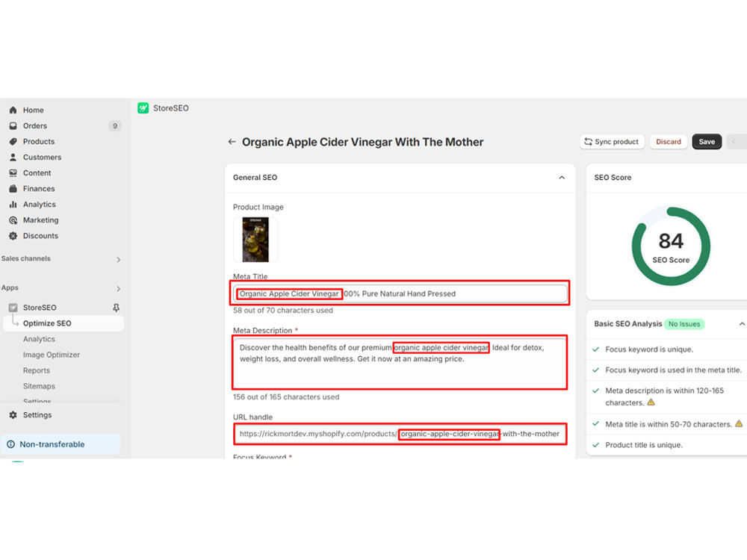The height and width of the screenshot is (560, 747).
Task: Click '156 out of 165 characters used' text
Action: point(286,397)
